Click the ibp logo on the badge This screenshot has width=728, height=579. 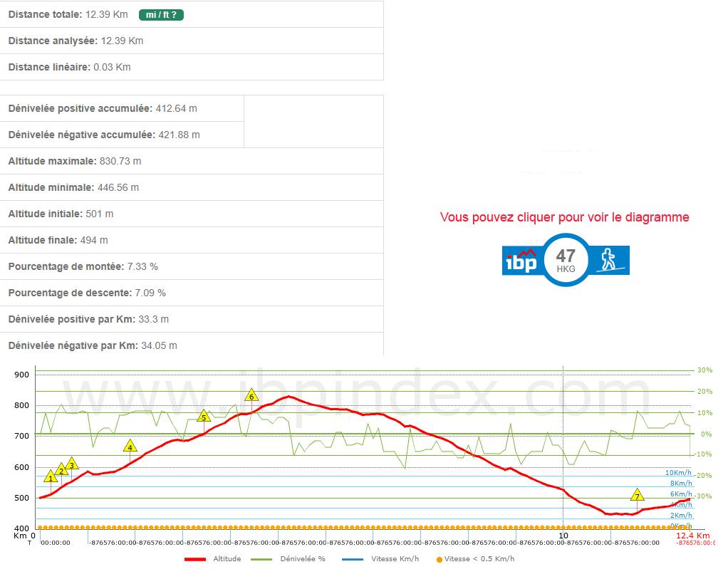point(521,261)
